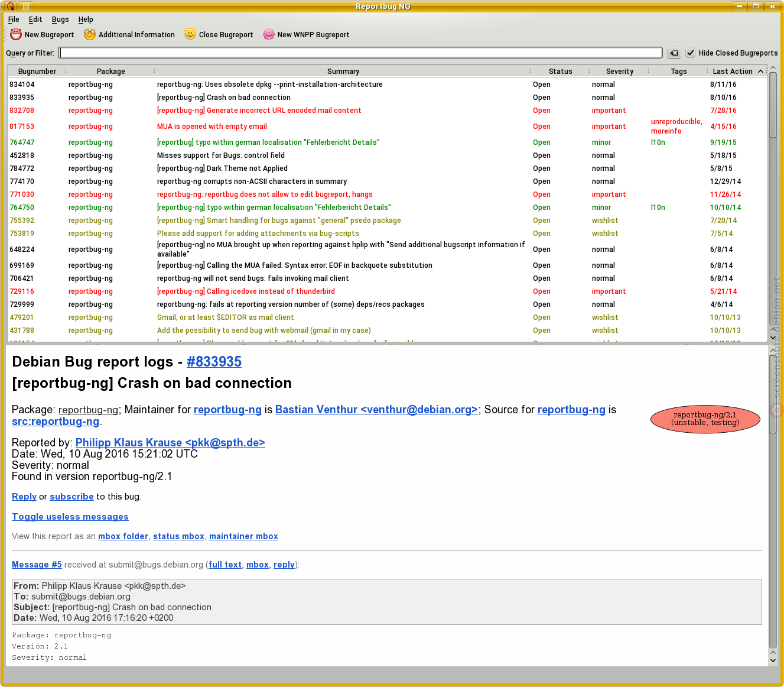Toggle Hide Closed Bugreports checkbox

pyautogui.click(x=690, y=53)
